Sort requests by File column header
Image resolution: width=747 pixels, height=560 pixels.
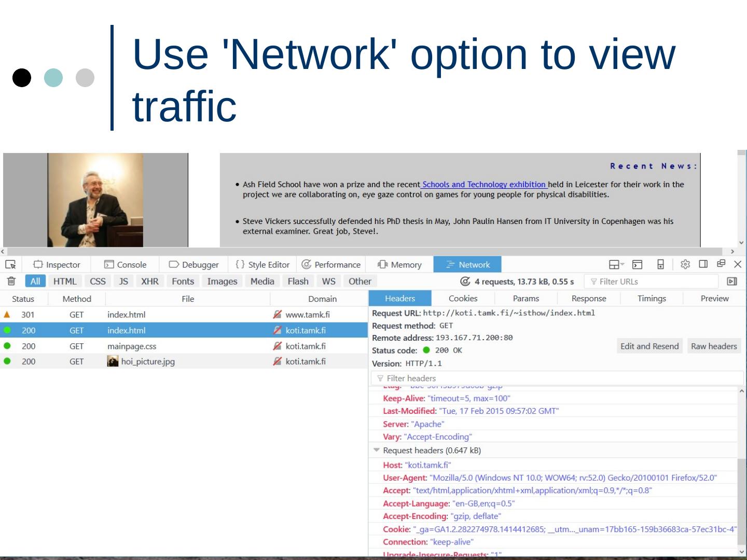188,299
